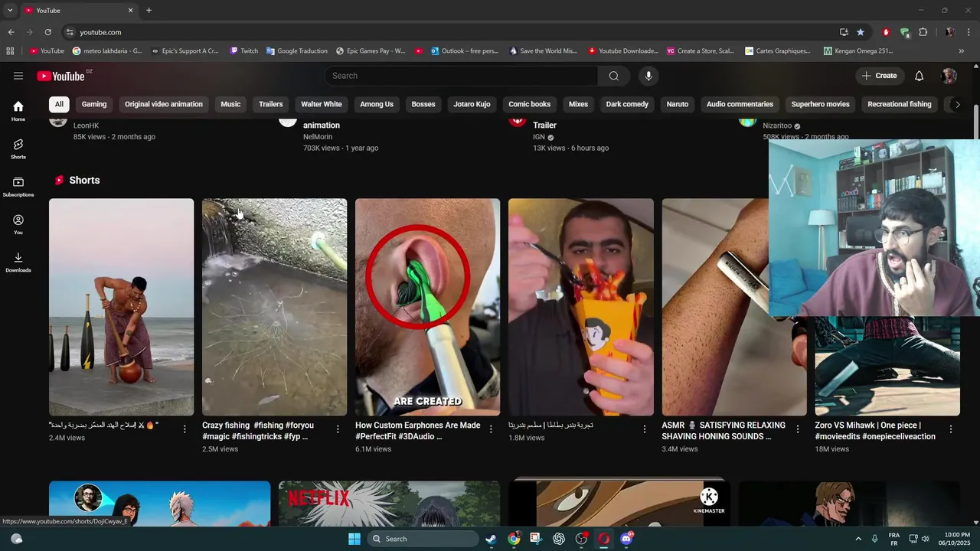Screen dimensions: 980x551
Task: Open the Outlook bookmark
Action: point(465,51)
